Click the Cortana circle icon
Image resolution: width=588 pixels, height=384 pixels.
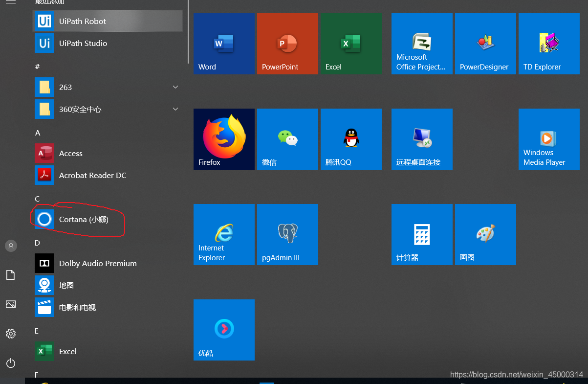click(x=44, y=219)
